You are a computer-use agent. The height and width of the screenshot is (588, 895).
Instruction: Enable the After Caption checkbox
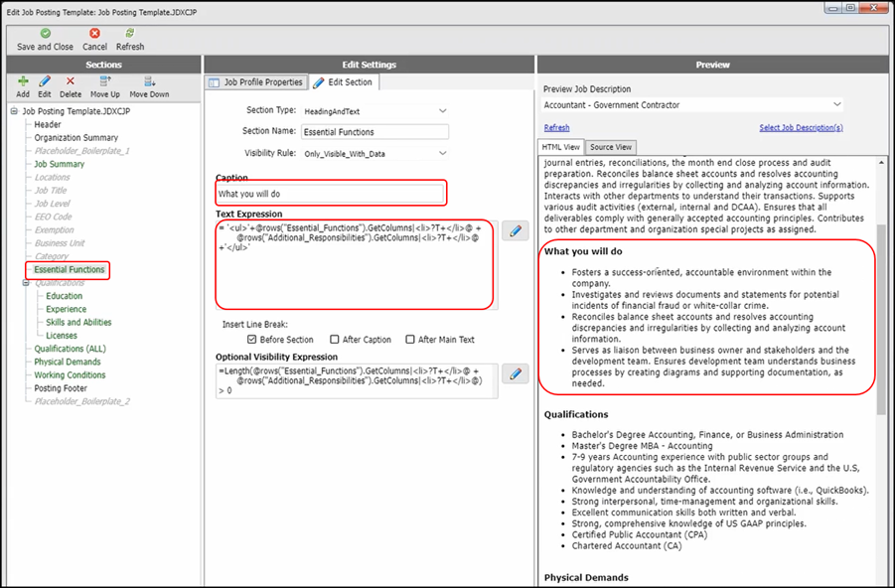tap(335, 340)
